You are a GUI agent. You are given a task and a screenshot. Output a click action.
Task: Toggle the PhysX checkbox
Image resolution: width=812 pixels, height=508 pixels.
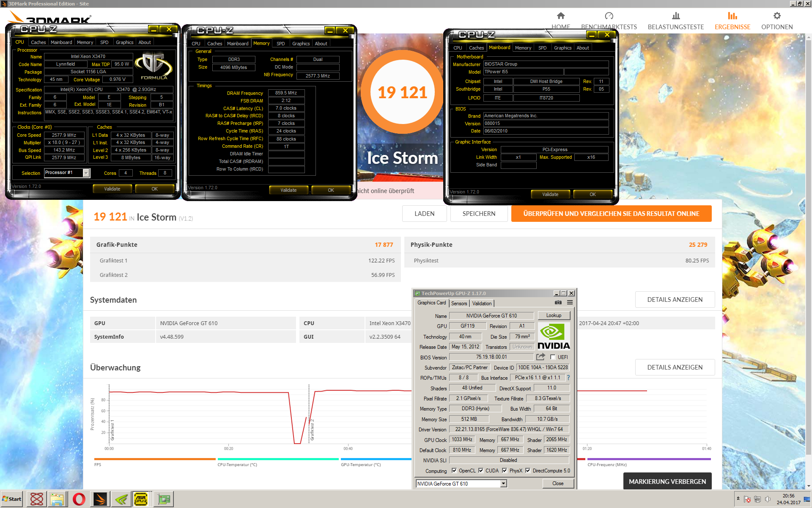coord(504,470)
